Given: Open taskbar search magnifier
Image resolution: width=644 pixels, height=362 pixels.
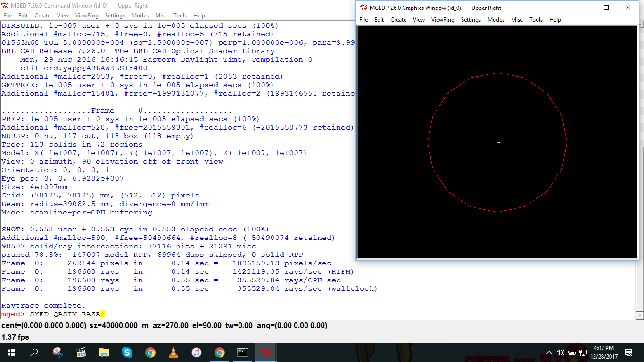Looking at the screenshot, I should point(34,353).
